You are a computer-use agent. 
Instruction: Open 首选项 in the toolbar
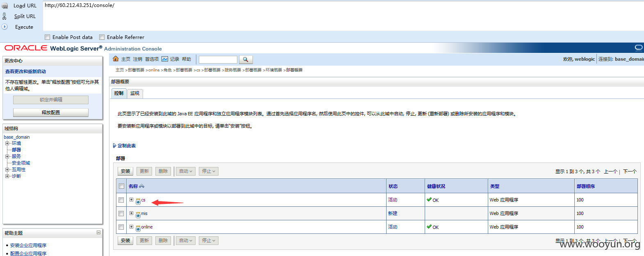pyautogui.click(x=152, y=59)
